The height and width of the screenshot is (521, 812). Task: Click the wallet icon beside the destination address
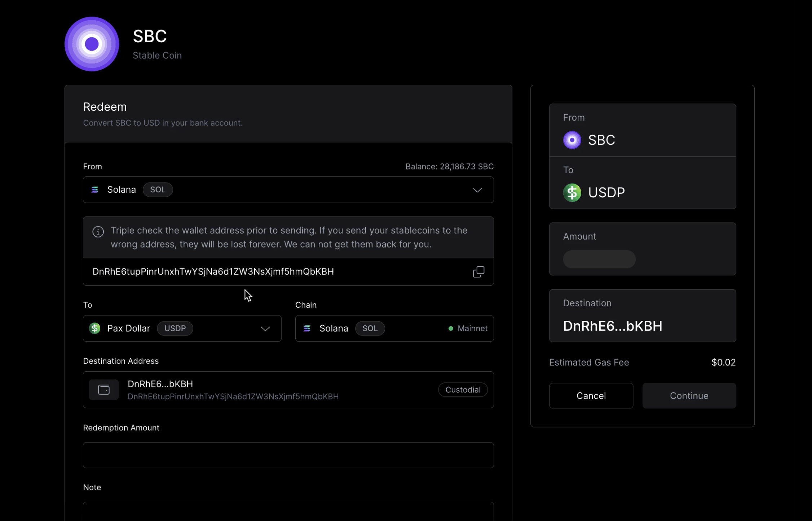point(104,390)
